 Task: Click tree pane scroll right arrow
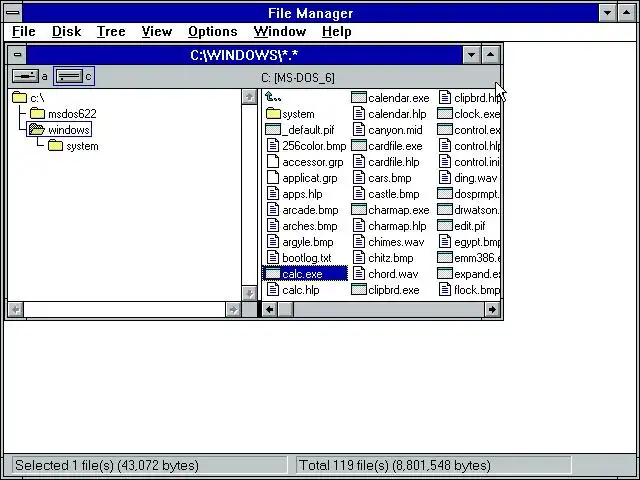pos(233,309)
